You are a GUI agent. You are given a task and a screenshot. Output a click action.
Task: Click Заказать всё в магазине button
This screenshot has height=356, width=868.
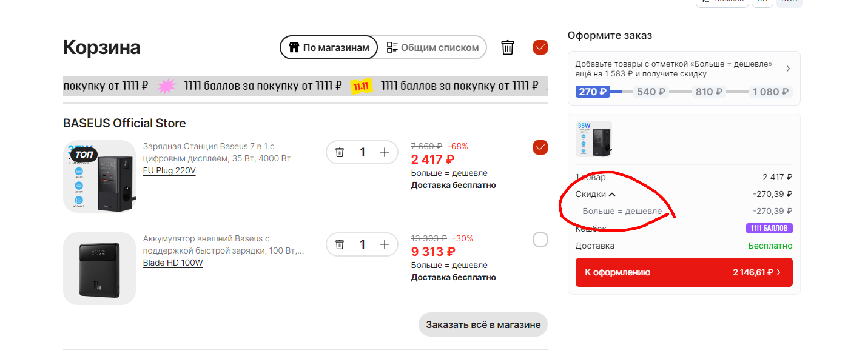[x=483, y=324]
